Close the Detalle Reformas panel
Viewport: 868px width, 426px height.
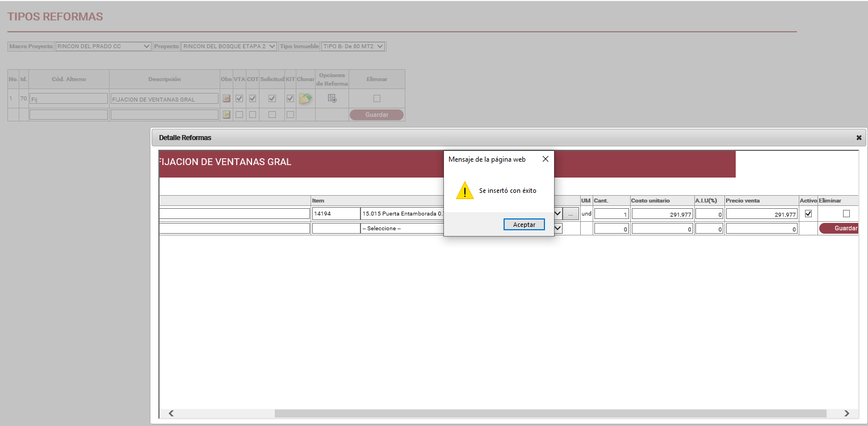point(859,138)
